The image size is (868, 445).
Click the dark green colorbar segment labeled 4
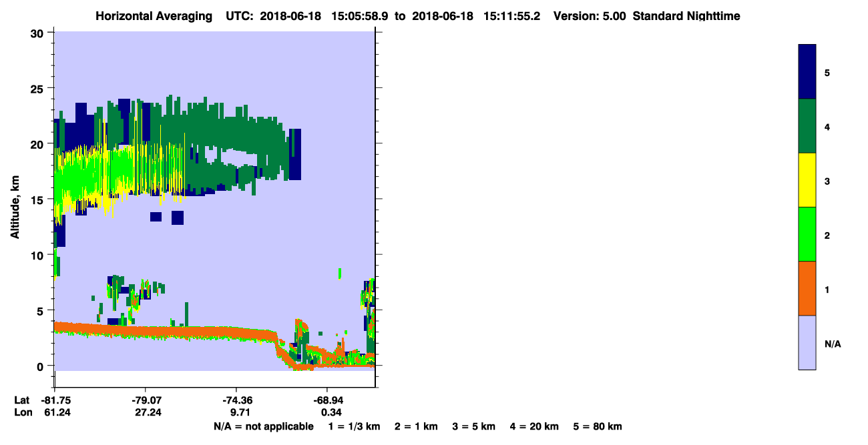click(x=807, y=126)
